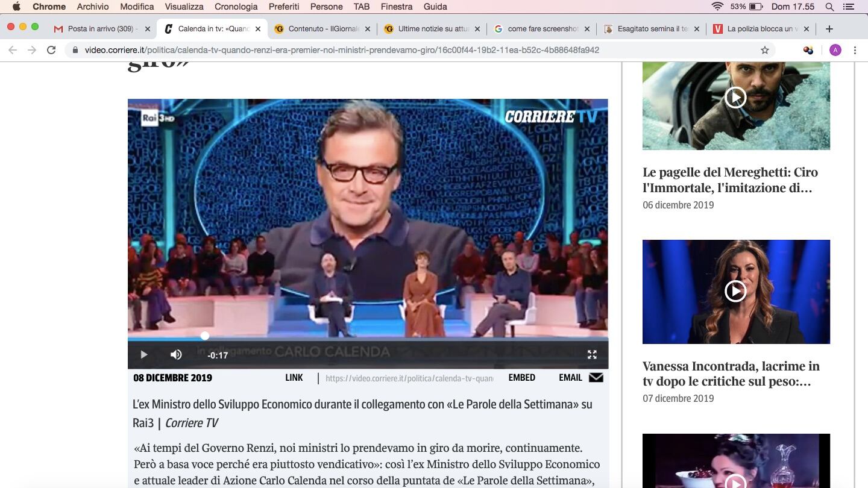The image size is (868, 488).
Task: Reload the current page
Action: tap(51, 50)
